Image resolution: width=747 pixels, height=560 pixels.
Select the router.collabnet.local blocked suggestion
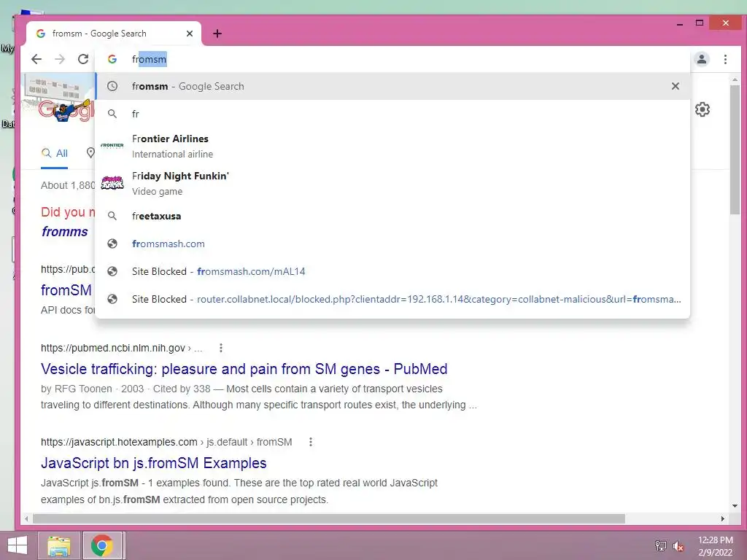pos(392,298)
